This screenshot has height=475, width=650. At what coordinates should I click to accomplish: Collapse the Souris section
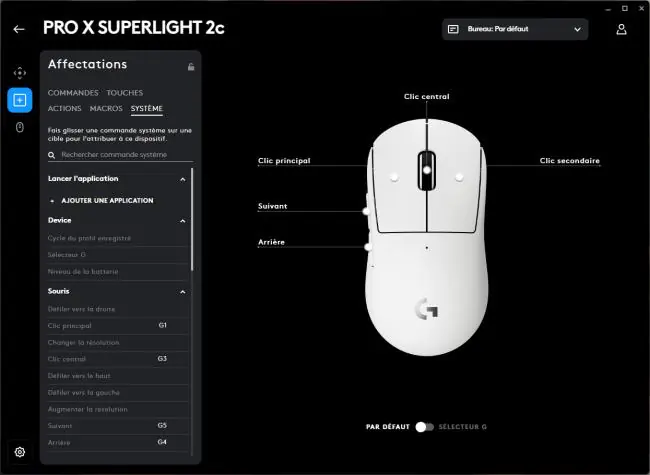(x=182, y=292)
